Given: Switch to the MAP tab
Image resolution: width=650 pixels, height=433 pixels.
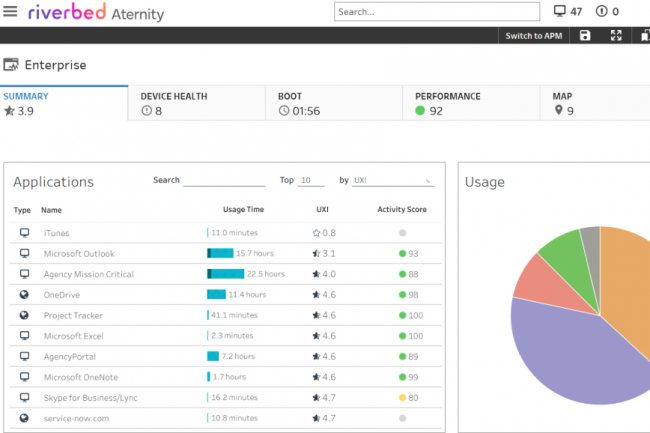Looking at the screenshot, I should click(x=595, y=103).
